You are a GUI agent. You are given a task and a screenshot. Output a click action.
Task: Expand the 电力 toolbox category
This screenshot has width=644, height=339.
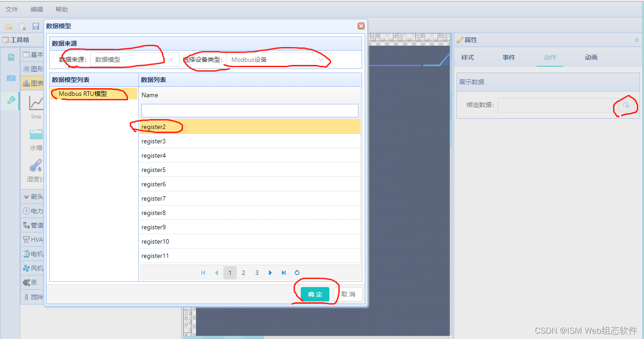(33, 211)
